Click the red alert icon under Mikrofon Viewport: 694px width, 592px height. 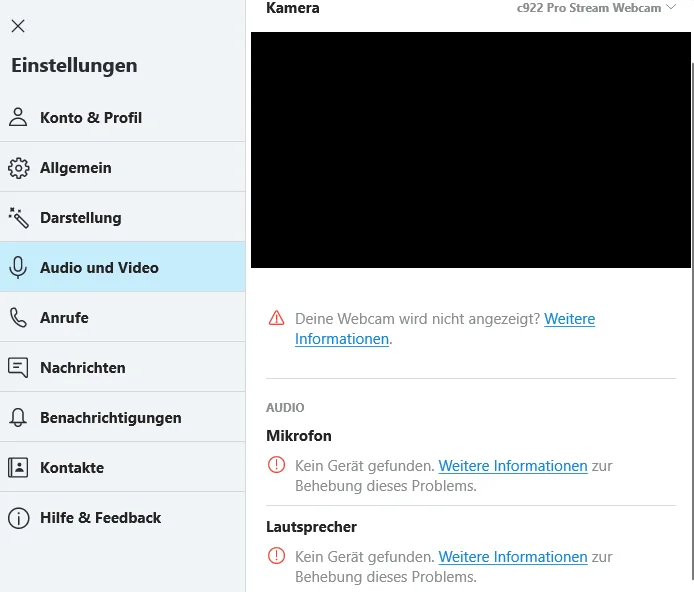click(x=276, y=465)
